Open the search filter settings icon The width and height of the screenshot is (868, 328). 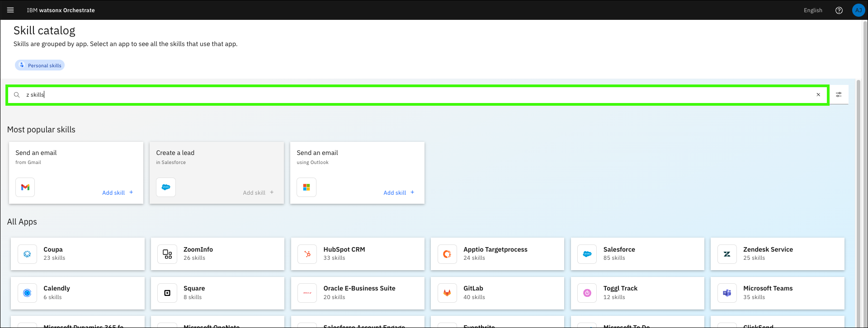click(x=839, y=95)
